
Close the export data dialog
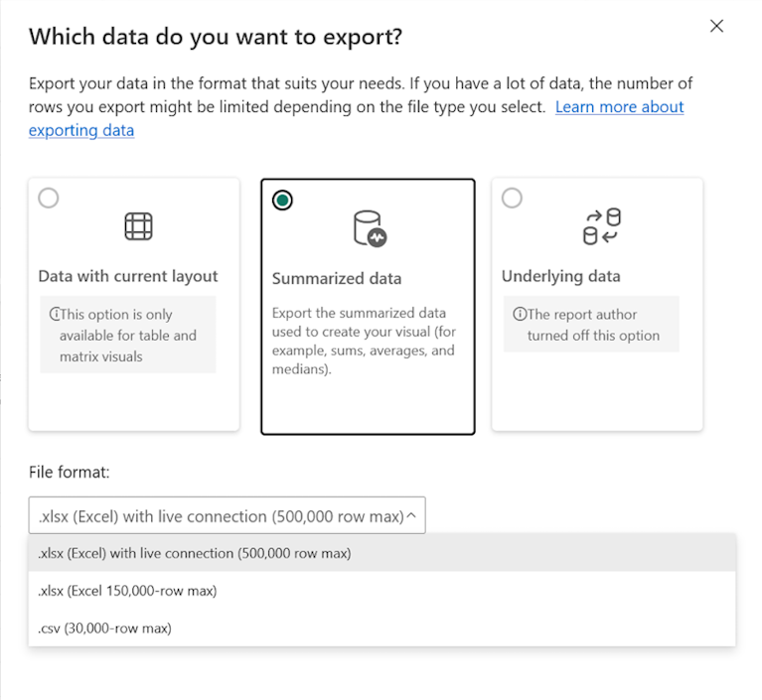717,26
